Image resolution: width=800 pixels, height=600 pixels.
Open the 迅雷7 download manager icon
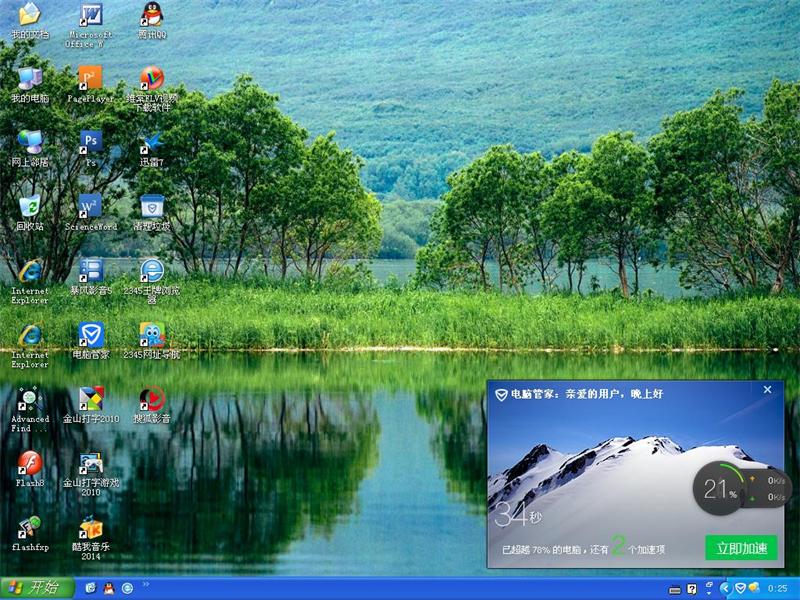pyautogui.click(x=151, y=141)
